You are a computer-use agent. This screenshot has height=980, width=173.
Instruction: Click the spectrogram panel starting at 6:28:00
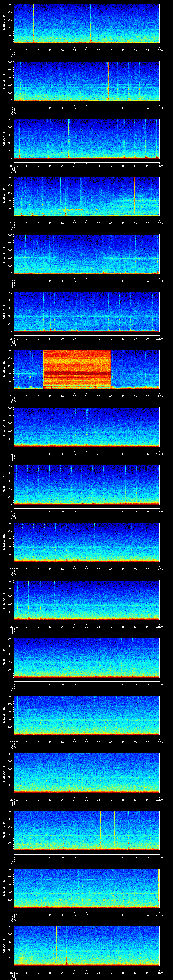[87, 831]
